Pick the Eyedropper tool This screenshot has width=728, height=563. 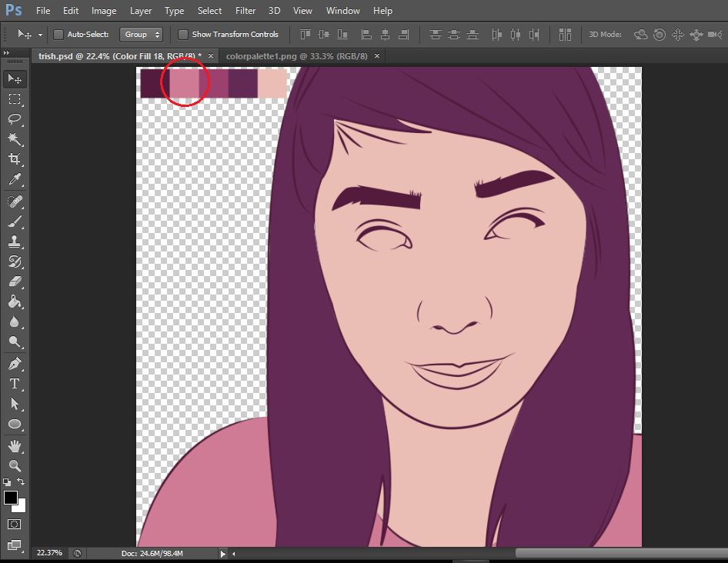(x=15, y=180)
